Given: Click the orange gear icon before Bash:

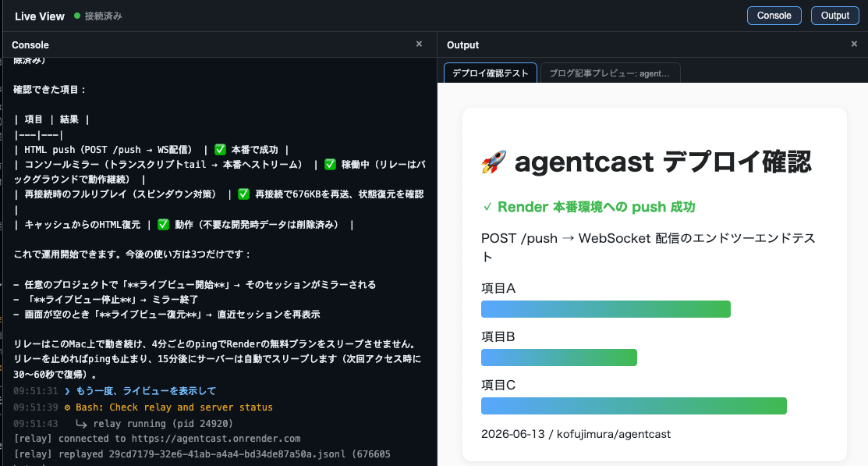Looking at the screenshot, I should 68,407.
